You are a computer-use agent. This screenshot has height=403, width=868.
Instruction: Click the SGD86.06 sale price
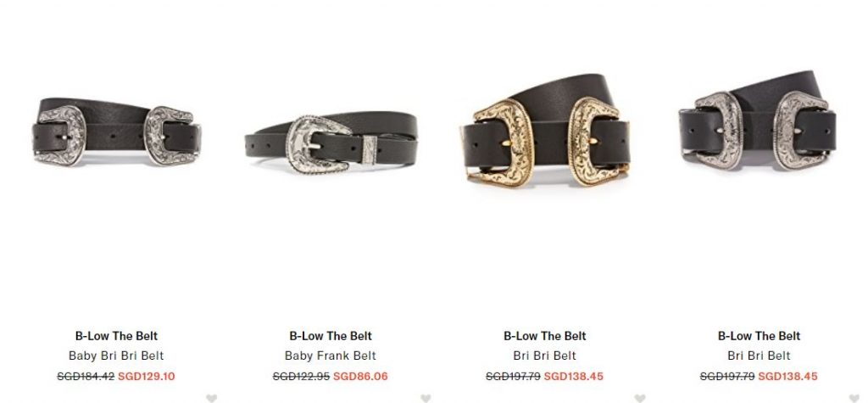coord(360,377)
